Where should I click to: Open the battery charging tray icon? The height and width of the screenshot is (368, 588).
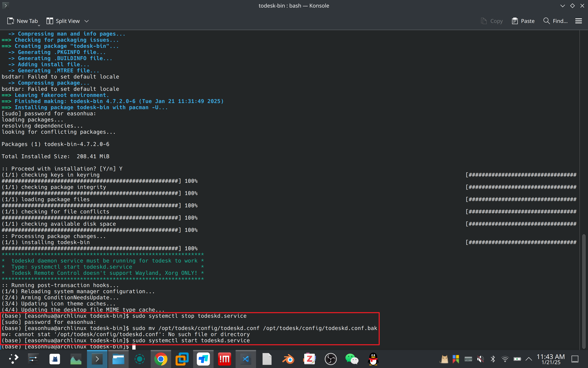tap(517, 359)
